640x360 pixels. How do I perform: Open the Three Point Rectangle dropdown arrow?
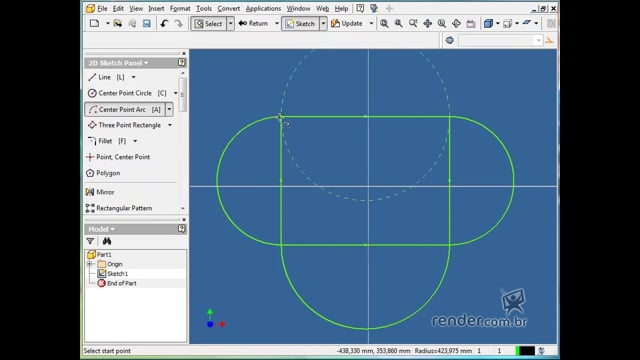point(170,125)
